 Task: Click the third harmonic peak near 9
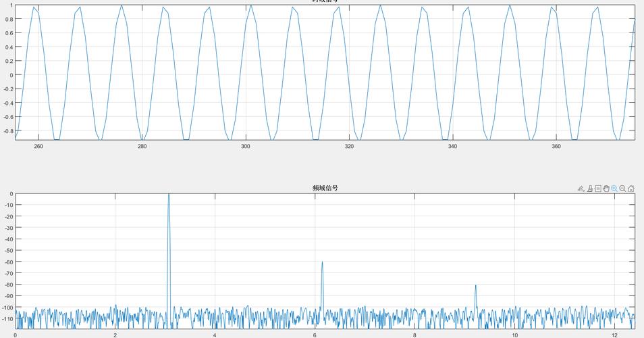tap(476, 286)
